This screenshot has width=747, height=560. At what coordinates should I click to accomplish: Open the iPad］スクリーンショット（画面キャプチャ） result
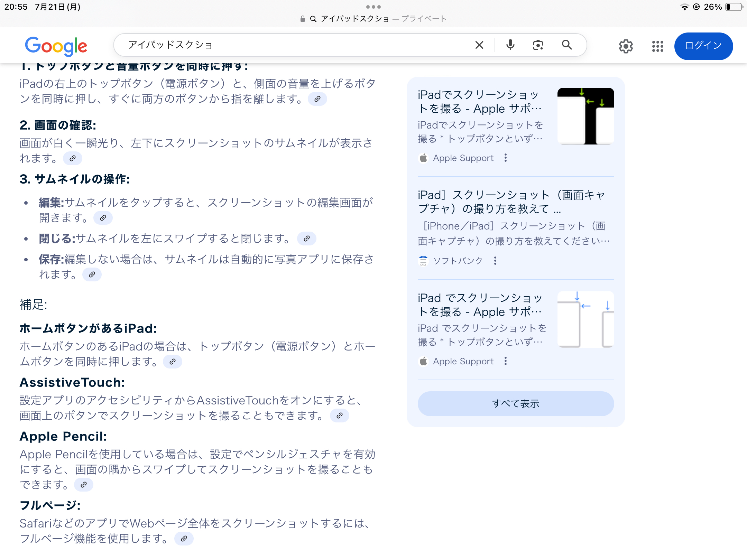coord(511,202)
